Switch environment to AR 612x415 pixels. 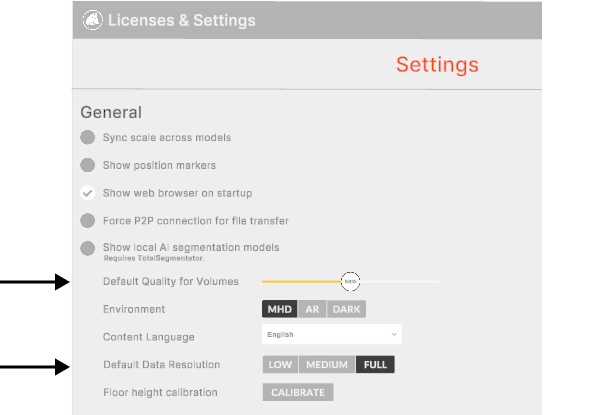(312, 309)
